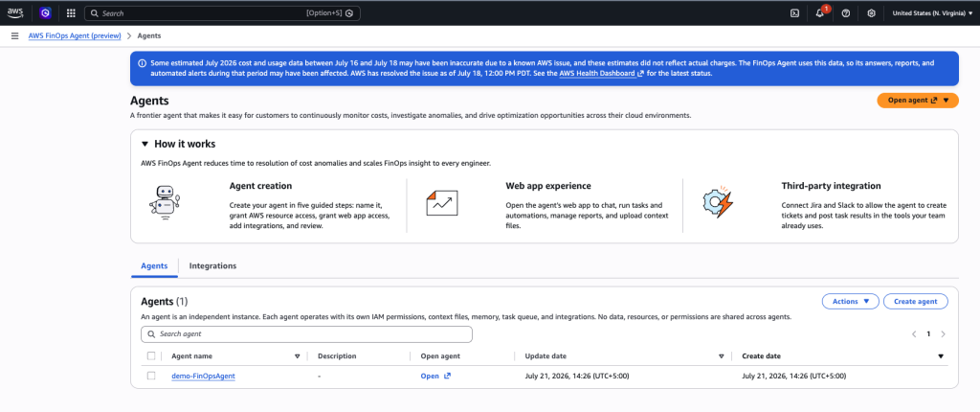This screenshot has width=980, height=412.
Task: Click the Description column header
Action: click(x=337, y=356)
